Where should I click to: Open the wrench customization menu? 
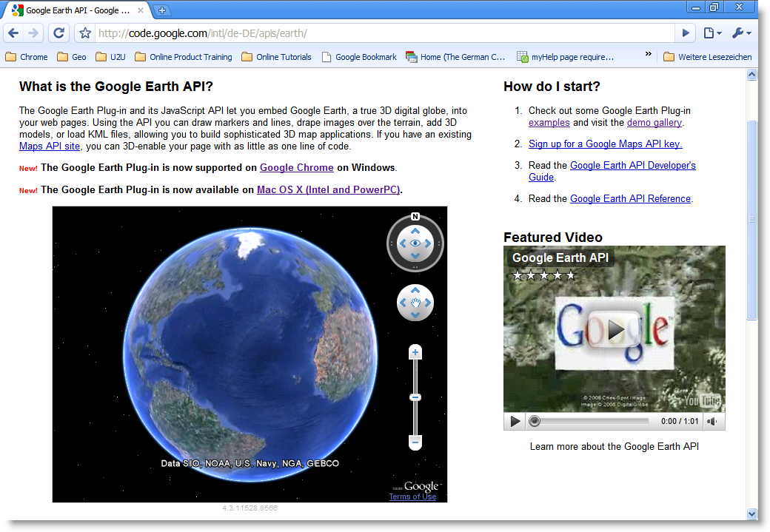(x=740, y=33)
